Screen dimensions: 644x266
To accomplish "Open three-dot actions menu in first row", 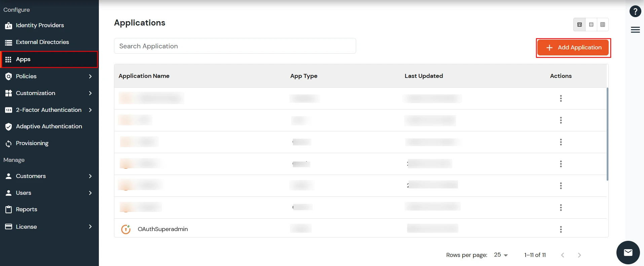I will coord(561,98).
